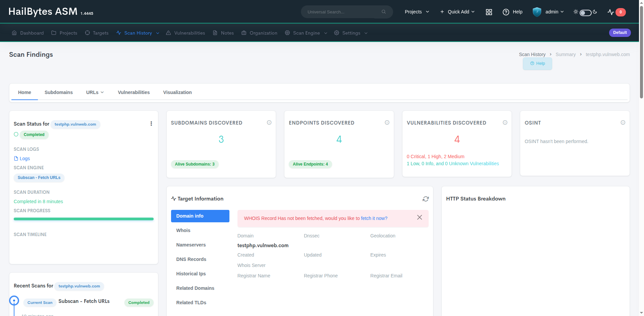This screenshot has width=644, height=316.
Task: Focus the Universal Search field
Action: 347,12
